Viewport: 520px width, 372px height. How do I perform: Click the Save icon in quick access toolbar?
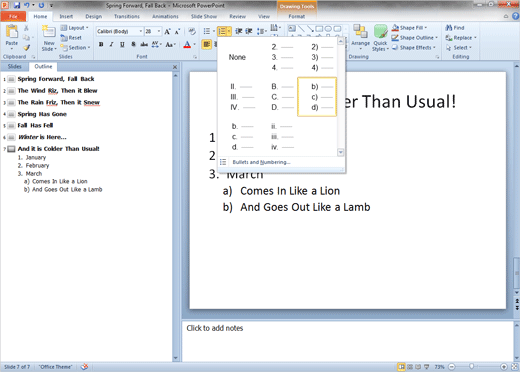click(17, 5)
